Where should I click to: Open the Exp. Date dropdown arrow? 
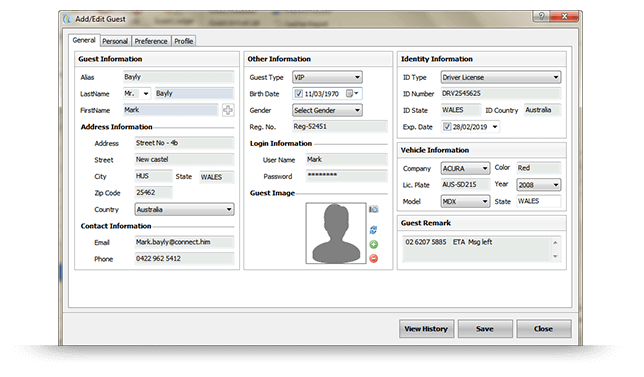[x=495, y=126]
